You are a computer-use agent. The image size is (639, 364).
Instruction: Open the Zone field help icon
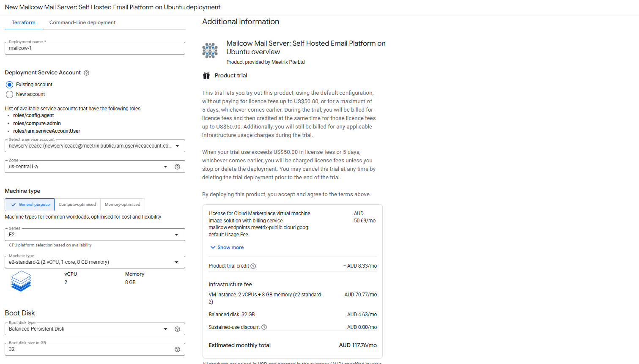(177, 167)
